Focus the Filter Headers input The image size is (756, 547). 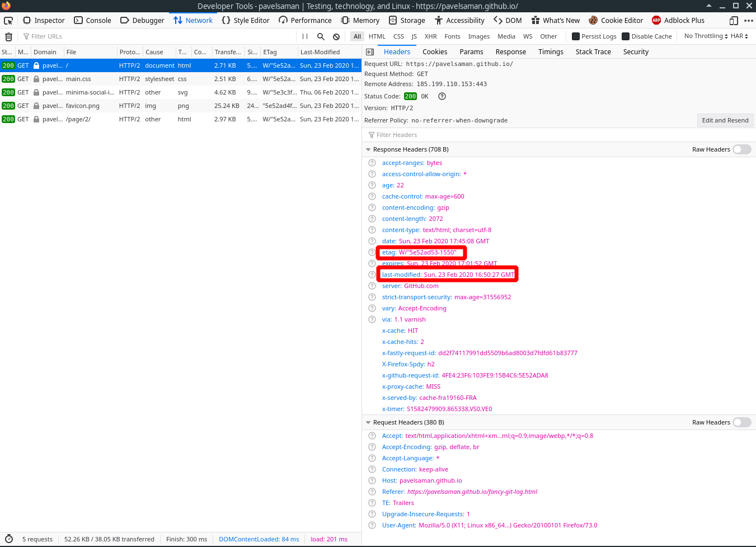(x=558, y=135)
